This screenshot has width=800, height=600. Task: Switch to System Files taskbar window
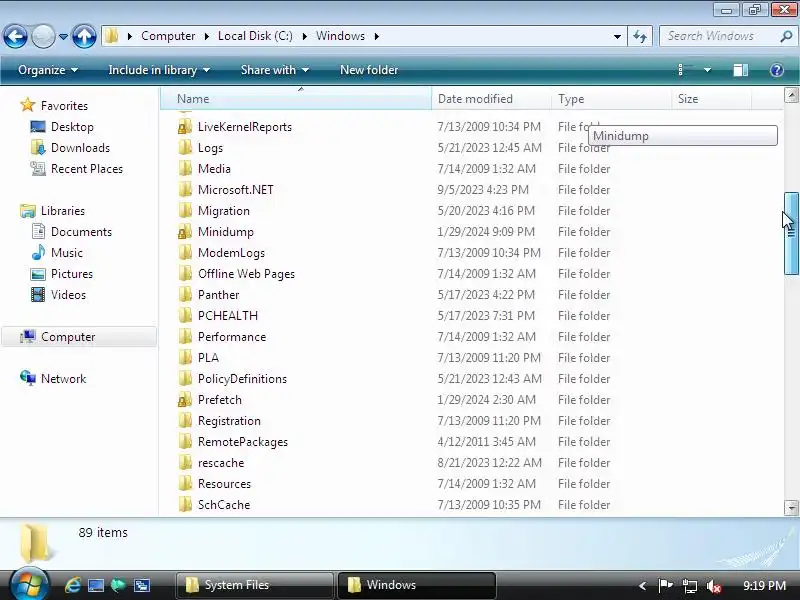254,585
